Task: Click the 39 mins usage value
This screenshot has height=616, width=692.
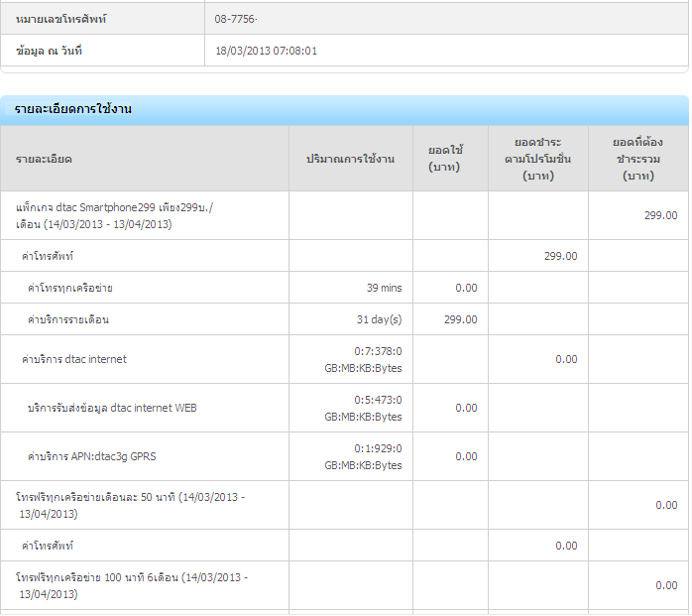Action: click(x=384, y=288)
